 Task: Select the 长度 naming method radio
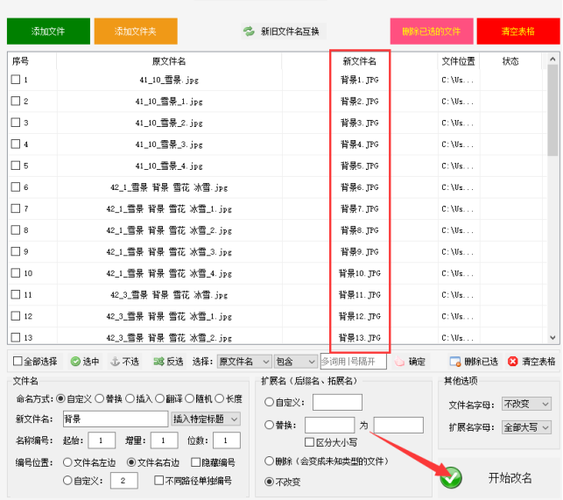tap(219, 399)
